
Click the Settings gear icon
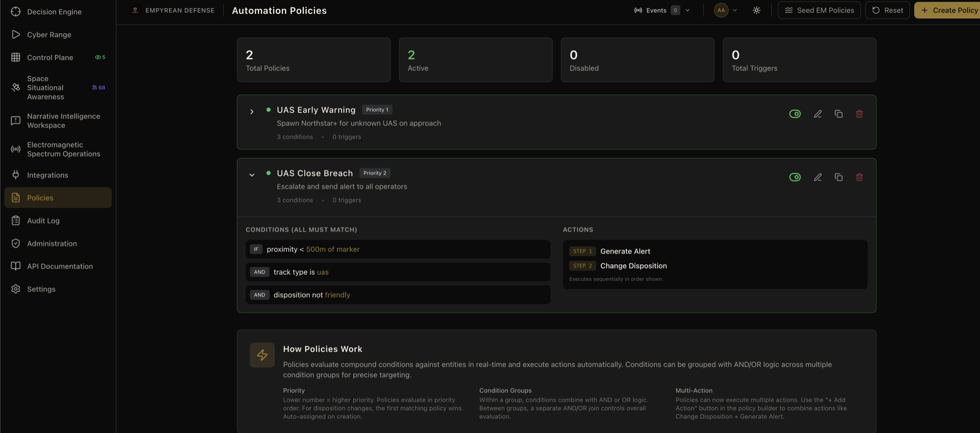click(x=16, y=289)
